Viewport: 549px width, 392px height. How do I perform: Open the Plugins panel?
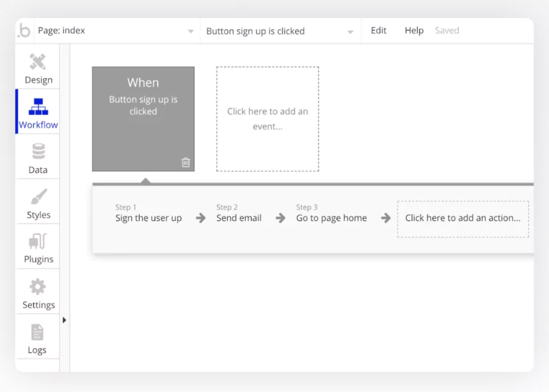[x=37, y=247]
